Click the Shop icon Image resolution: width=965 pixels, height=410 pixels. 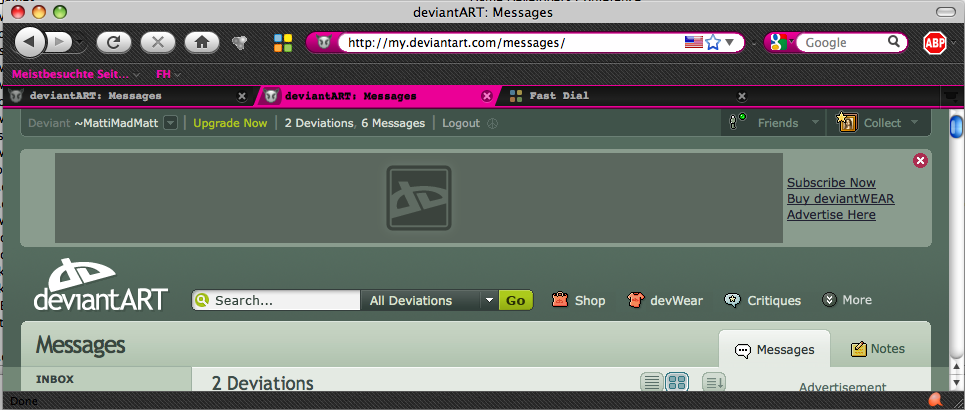(560, 300)
